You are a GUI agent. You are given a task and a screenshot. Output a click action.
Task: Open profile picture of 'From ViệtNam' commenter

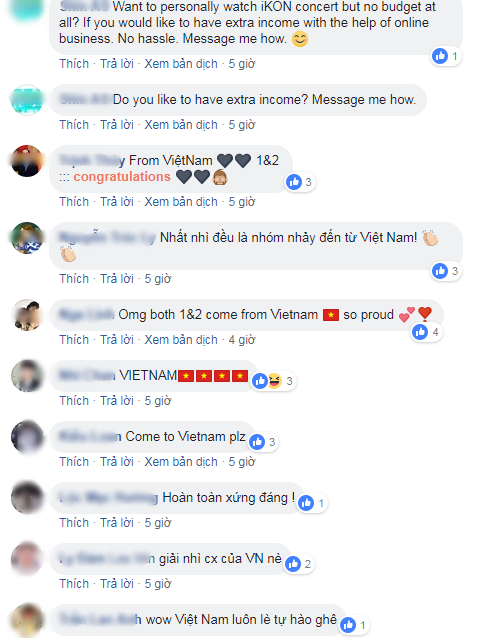pos(27,161)
